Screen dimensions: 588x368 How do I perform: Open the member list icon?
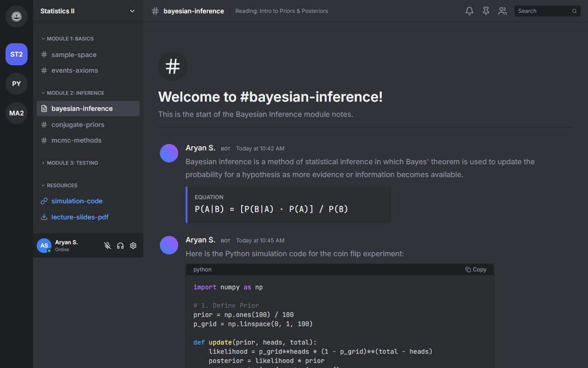(x=503, y=11)
